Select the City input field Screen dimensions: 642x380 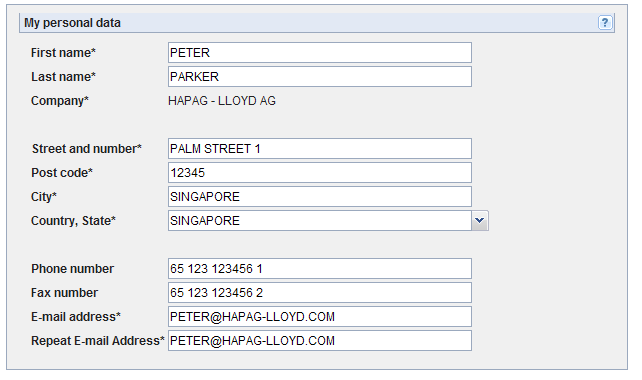click(320, 197)
